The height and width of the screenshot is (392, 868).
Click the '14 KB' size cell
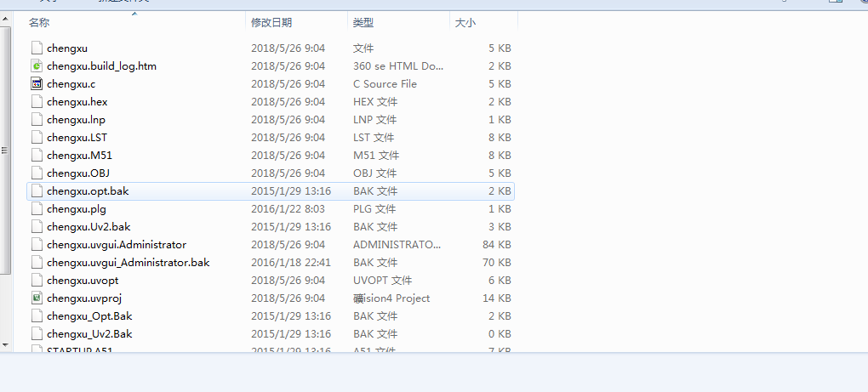(497, 298)
